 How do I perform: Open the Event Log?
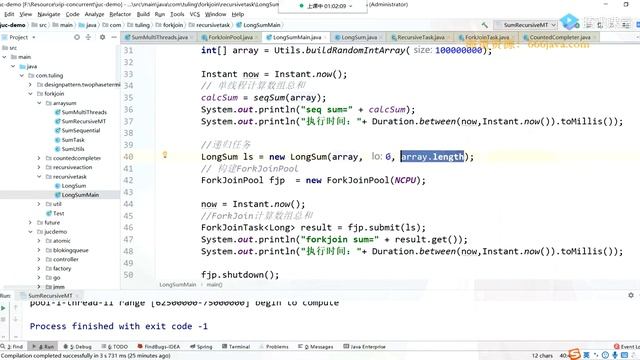(x=627, y=347)
